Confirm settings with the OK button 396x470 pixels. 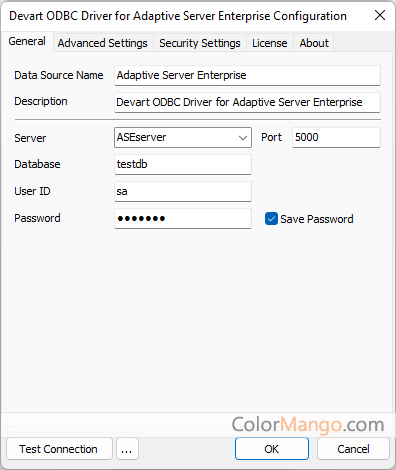point(272,449)
